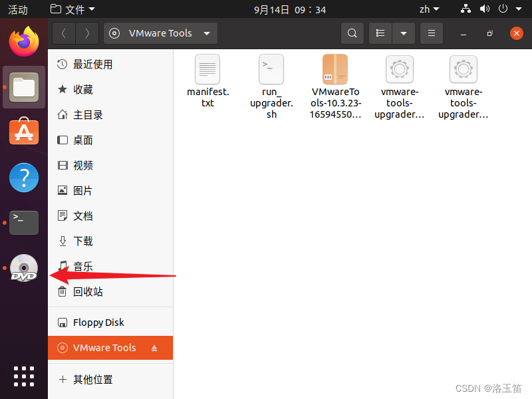Viewport: 532px width, 399px height.
Task: Select the run_upgrader.sh script
Action: pos(271,86)
